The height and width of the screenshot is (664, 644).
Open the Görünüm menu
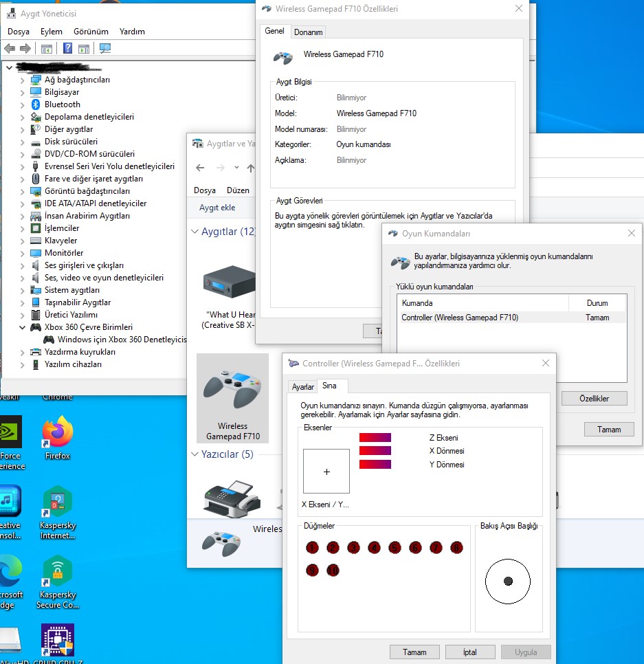(x=91, y=32)
